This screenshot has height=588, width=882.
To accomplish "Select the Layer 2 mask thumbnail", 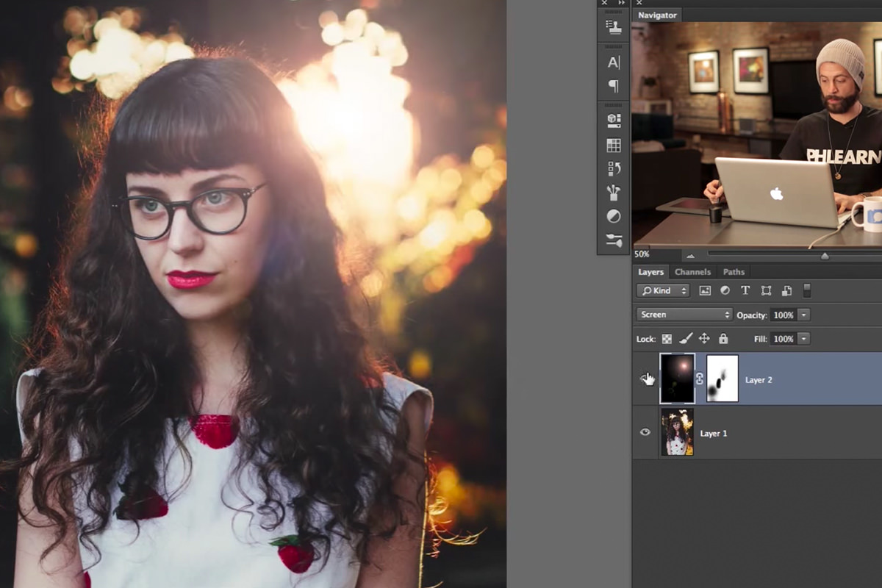I will [x=722, y=379].
